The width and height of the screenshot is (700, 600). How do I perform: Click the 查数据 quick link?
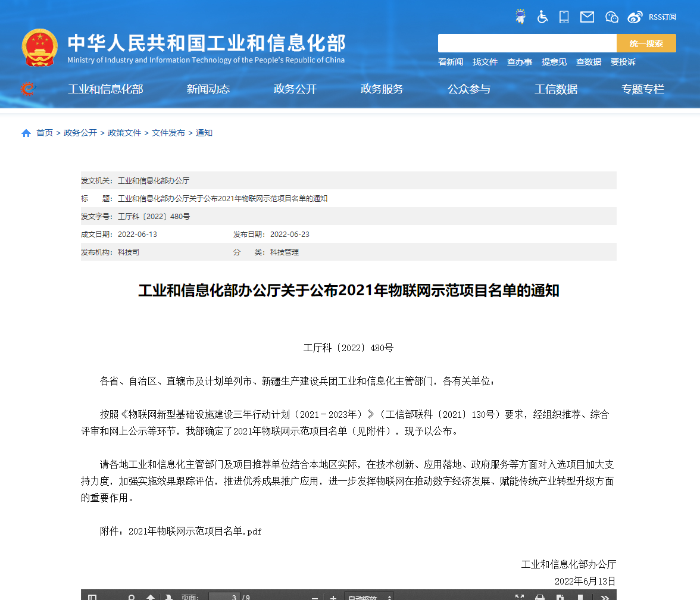[x=588, y=62]
